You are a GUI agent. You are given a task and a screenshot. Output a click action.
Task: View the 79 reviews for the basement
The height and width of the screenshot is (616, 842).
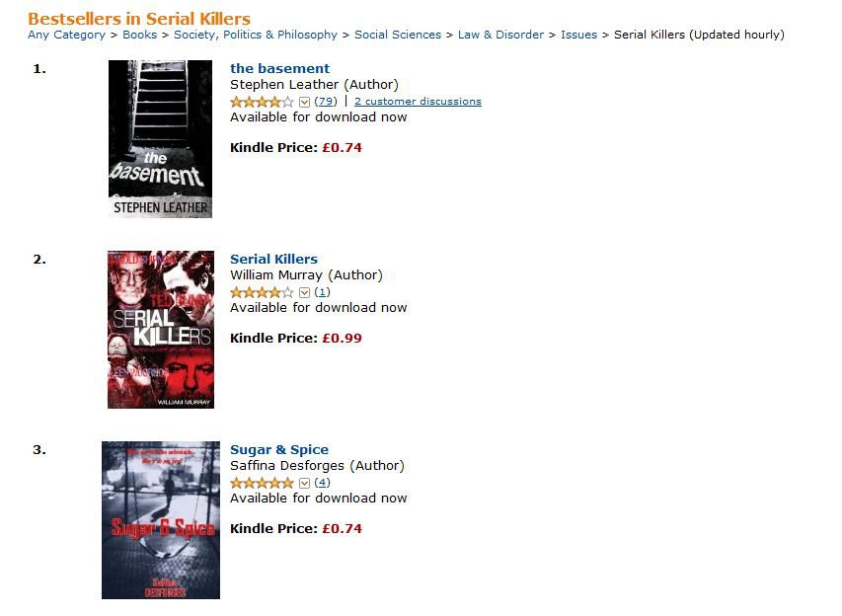point(326,102)
